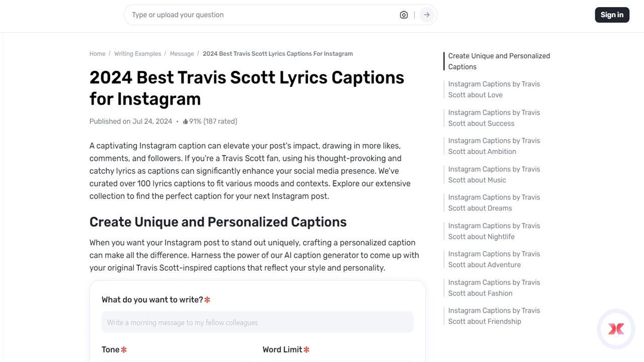Viewport: 644px width, 362px height.
Task: Open Captions by Travis Scott about Nightlife
Action: tap(494, 231)
